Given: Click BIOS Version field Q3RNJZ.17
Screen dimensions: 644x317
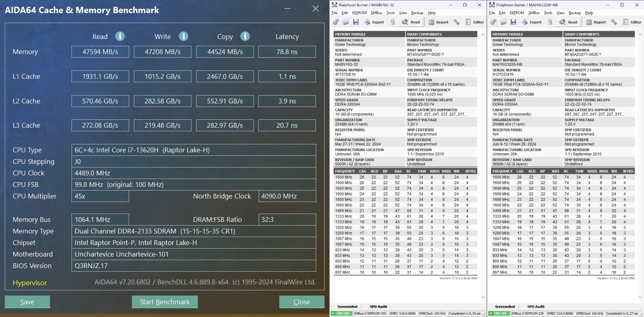Looking at the screenshot, I should coord(194,266).
